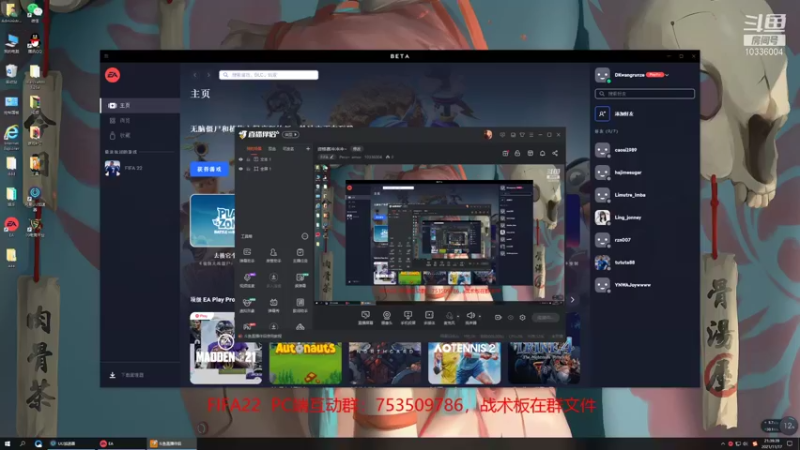Click the mode toggle pill beside streaming logo
This screenshot has width=800, height=450.
[x=291, y=135]
